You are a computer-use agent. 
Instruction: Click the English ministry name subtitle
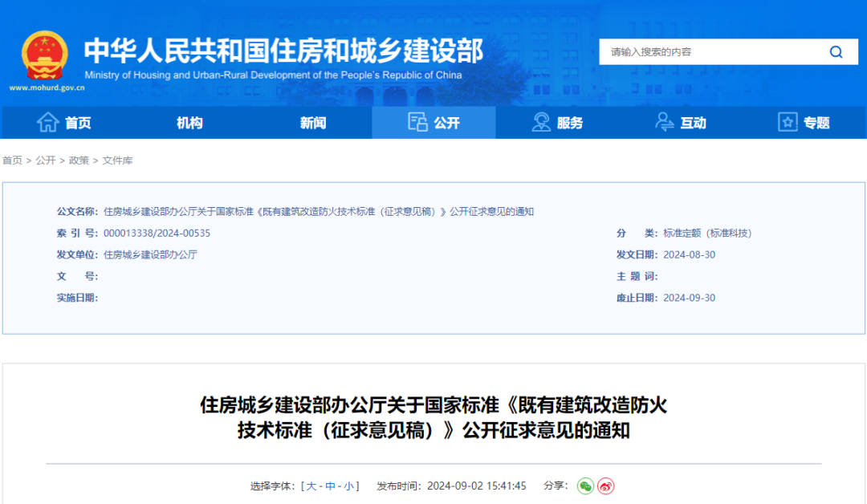(273, 75)
